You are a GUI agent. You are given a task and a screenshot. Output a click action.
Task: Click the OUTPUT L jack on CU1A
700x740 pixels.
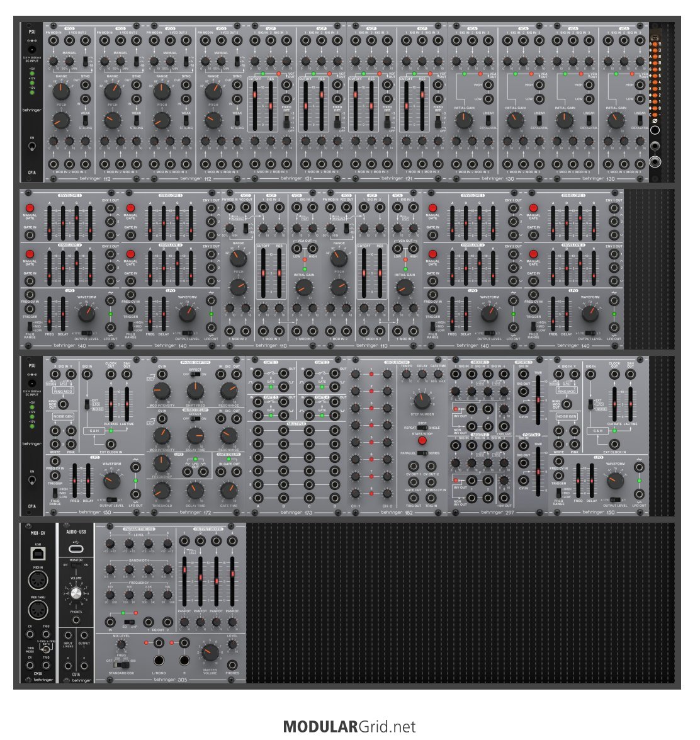[84, 635]
